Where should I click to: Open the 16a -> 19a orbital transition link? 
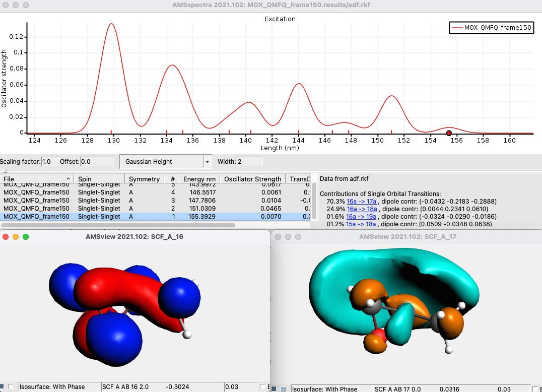tap(361, 217)
